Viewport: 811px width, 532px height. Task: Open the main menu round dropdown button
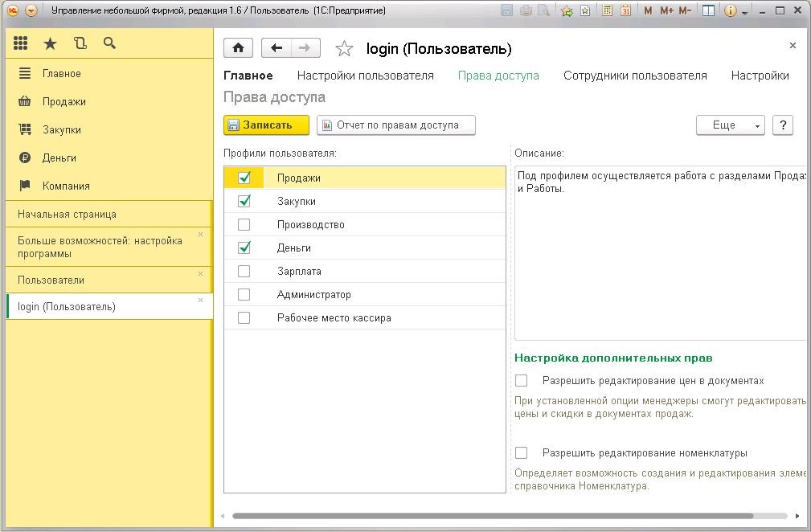click(x=31, y=10)
